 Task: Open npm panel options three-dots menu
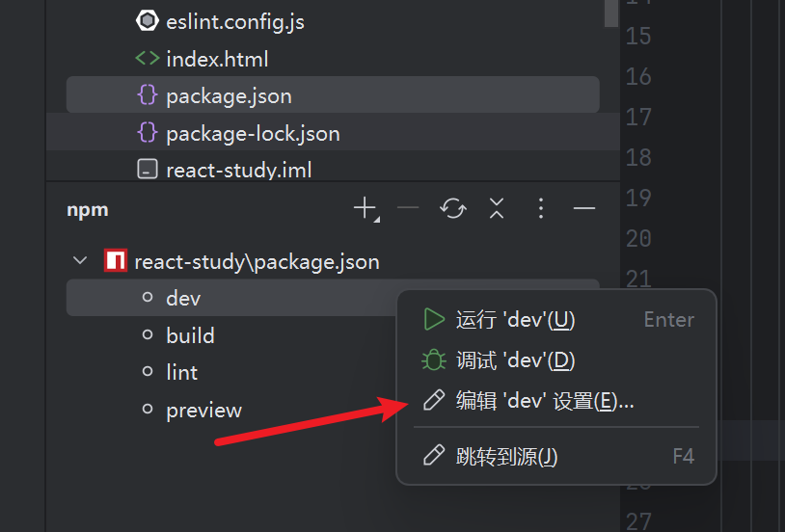(541, 208)
